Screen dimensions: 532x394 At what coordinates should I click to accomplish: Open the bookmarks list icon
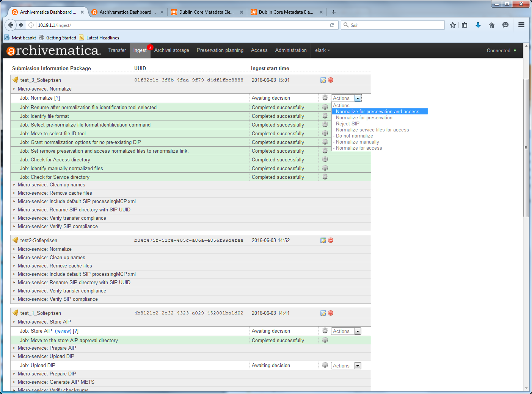(x=465, y=25)
